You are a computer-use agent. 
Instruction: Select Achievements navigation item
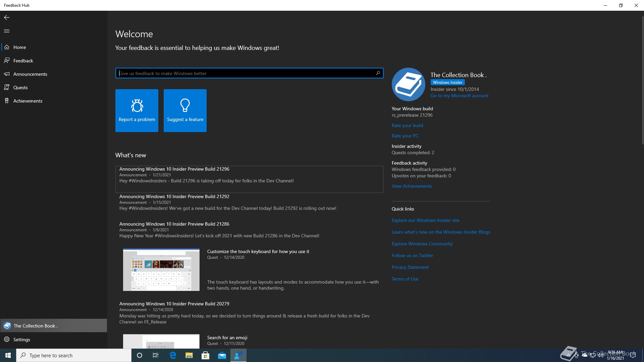click(x=28, y=101)
